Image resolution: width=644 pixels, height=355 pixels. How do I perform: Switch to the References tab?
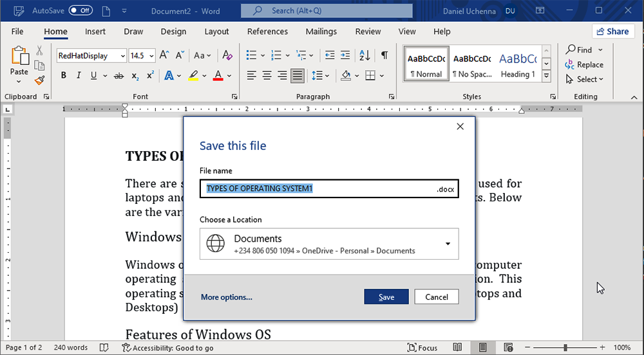pyautogui.click(x=267, y=32)
